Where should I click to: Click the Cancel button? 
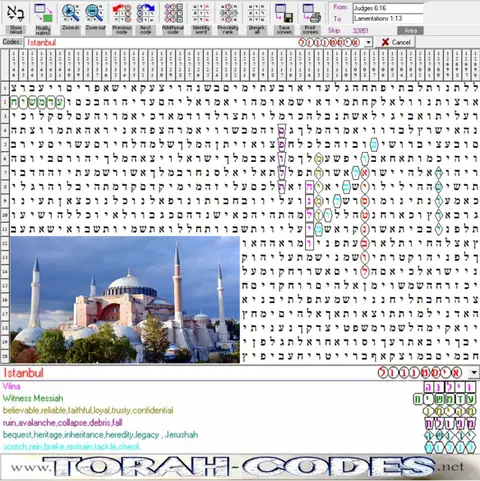tap(395, 42)
